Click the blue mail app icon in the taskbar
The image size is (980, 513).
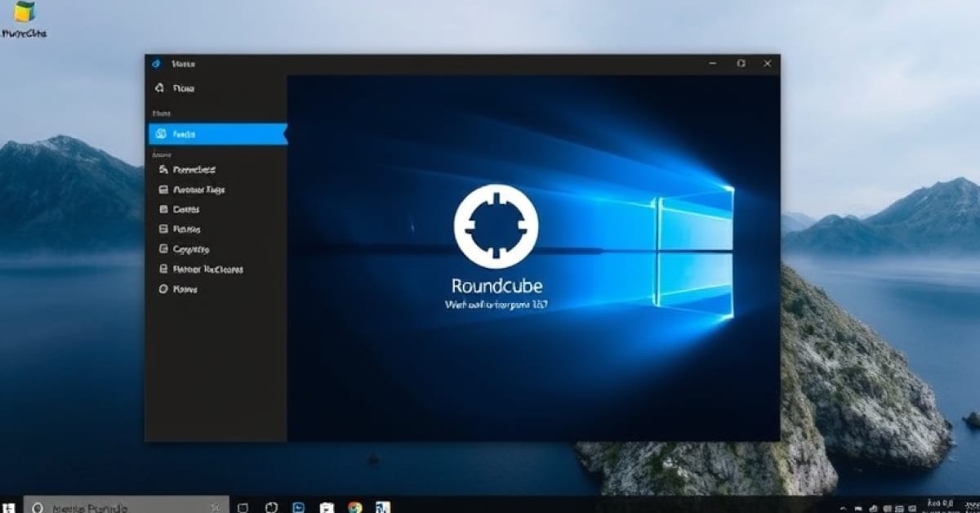point(297,505)
